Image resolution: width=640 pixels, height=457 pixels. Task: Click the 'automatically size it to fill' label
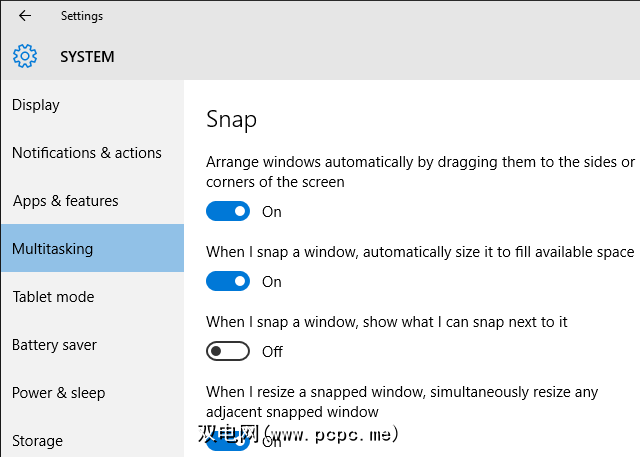pyautogui.click(x=420, y=252)
